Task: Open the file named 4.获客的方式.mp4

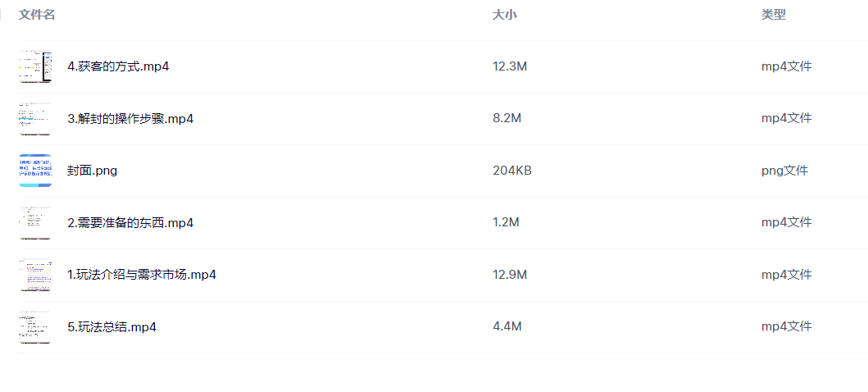Action: 118,66
